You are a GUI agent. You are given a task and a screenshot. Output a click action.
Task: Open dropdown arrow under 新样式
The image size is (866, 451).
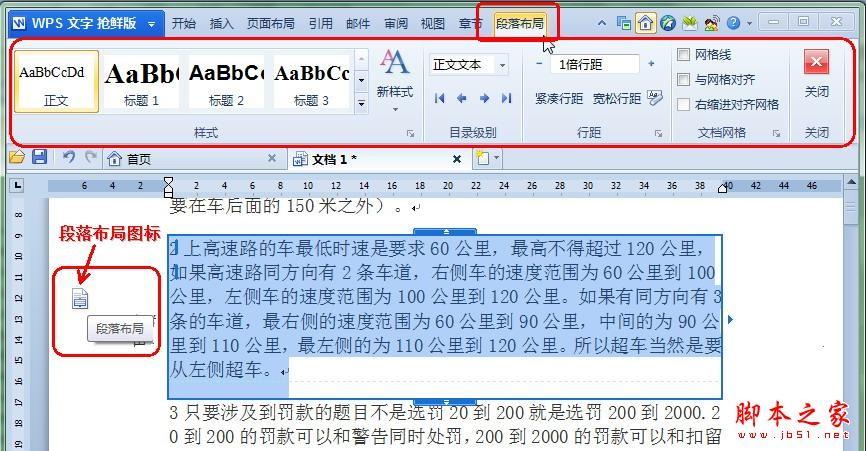(395, 109)
